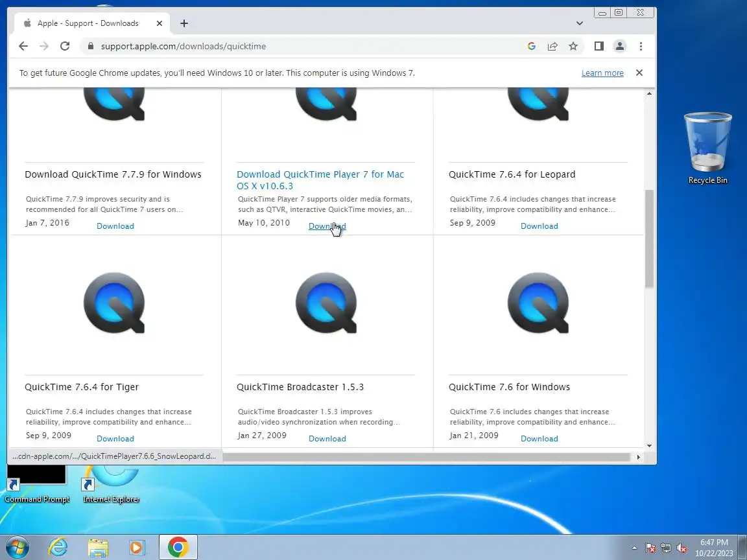
Task: Click the QuickTime 7.6 for Windows logo
Action: tap(538, 303)
